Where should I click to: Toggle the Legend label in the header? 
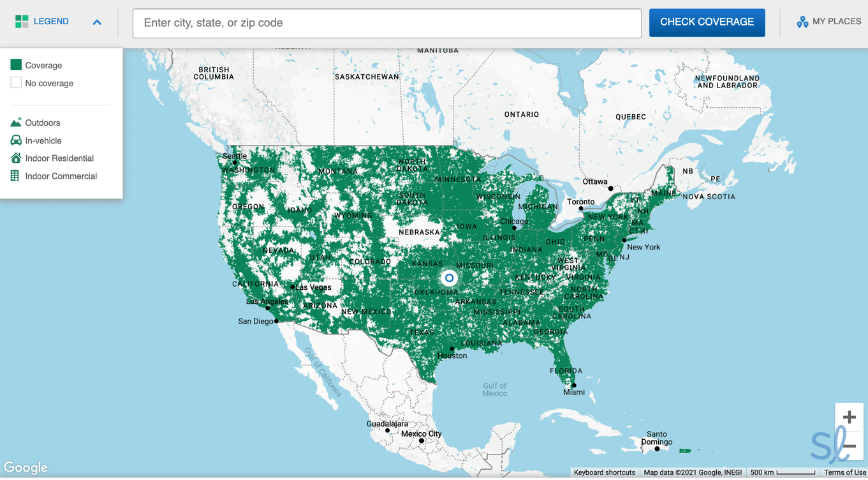(51, 22)
